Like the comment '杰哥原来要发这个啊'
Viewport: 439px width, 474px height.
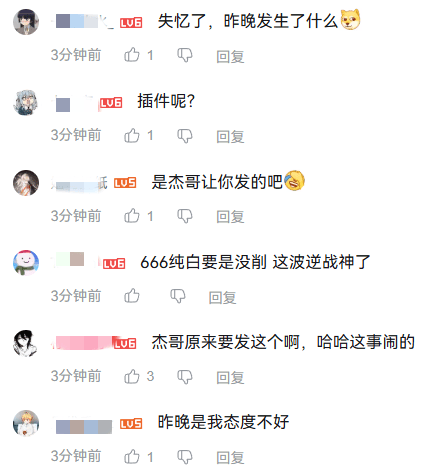pyautogui.click(x=132, y=376)
